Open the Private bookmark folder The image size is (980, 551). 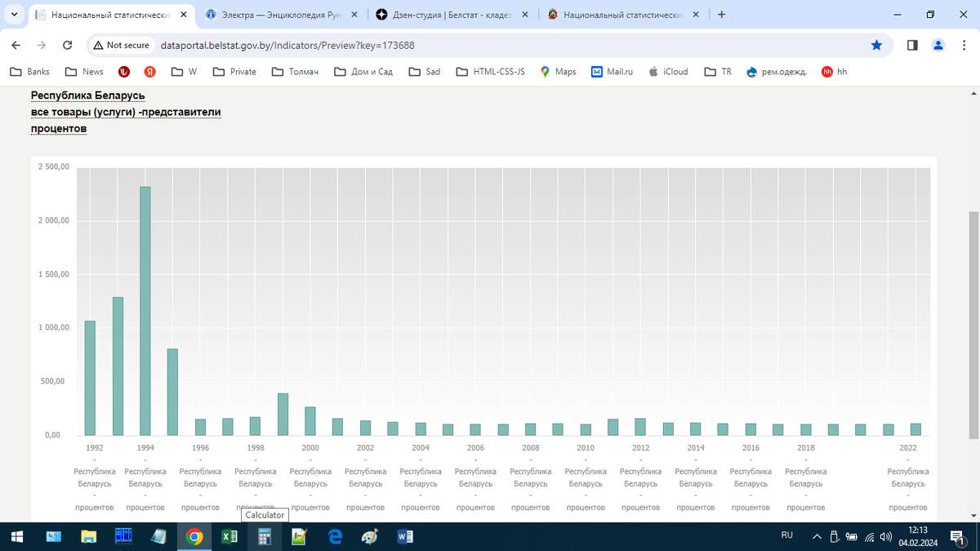click(234, 72)
